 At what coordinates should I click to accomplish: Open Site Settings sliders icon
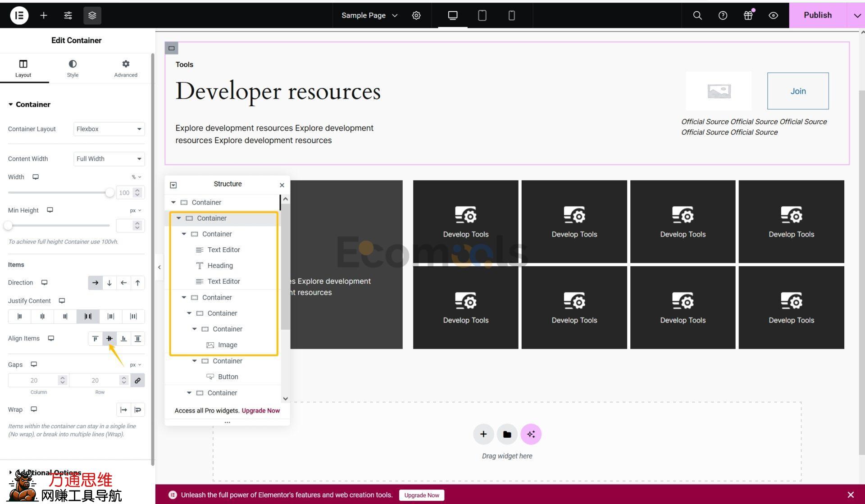[x=68, y=15]
